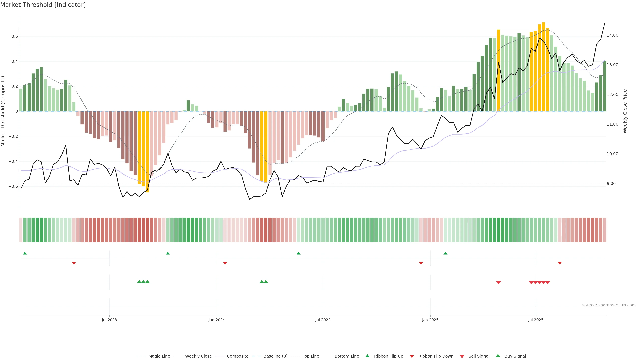Click Ribbon Flip Up legend triangle icon
The width and height of the screenshot is (644, 362).
tap(367, 356)
